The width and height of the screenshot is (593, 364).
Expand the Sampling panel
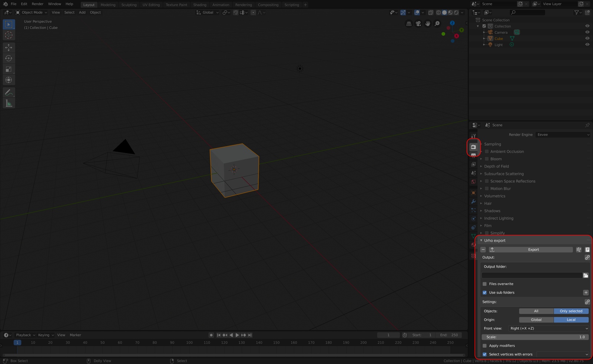pos(493,144)
